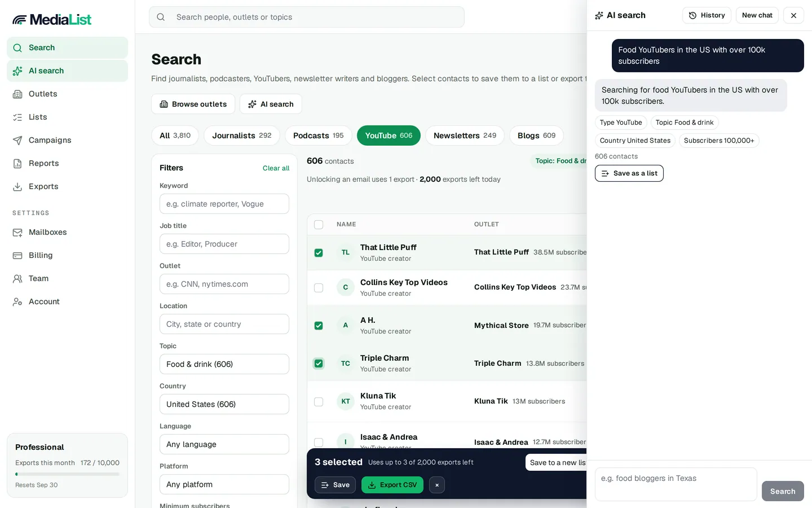The height and width of the screenshot is (508, 812).
Task: Open the Country United States dropdown
Action: [x=224, y=404]
